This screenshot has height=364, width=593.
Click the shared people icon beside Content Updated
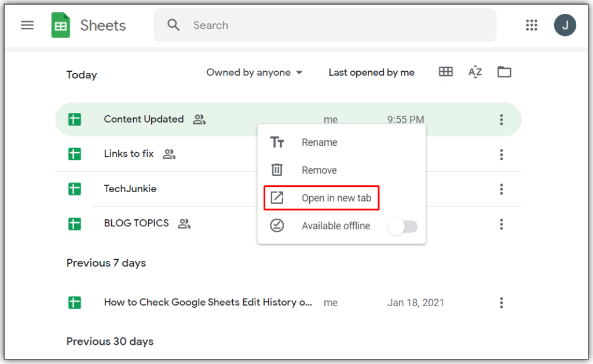pos(198,119)
